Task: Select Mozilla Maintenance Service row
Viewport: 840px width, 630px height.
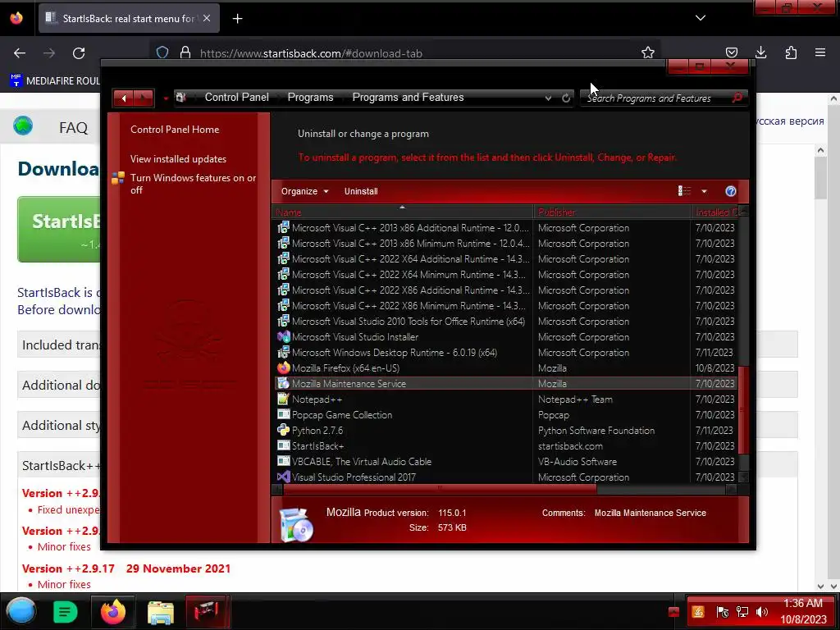Action: pyautogui.click(x=505, y=384)
